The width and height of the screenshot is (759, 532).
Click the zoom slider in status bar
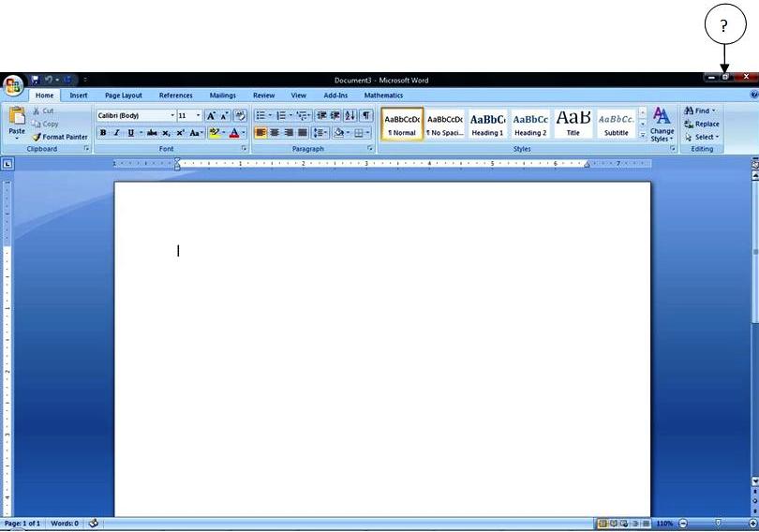coord(718,523)
